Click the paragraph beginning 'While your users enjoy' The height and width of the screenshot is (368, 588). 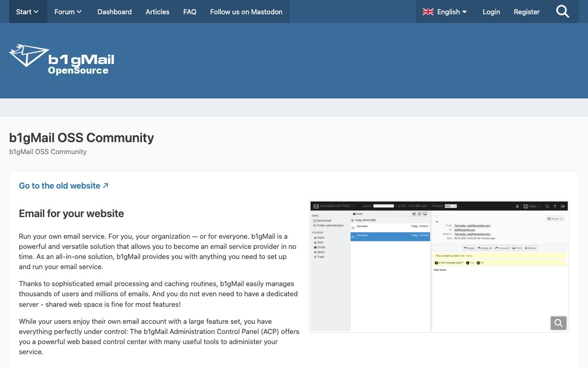[159, 337]
